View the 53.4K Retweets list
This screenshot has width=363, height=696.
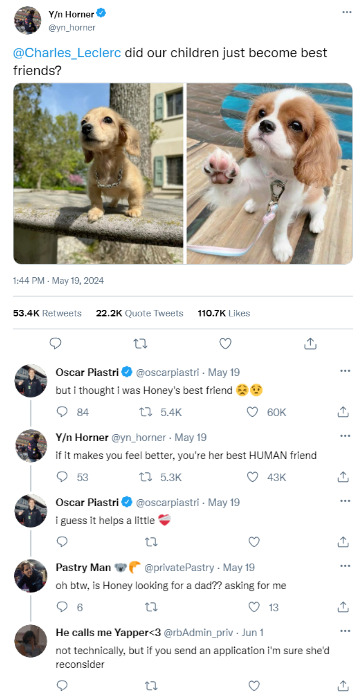[47, 313]
